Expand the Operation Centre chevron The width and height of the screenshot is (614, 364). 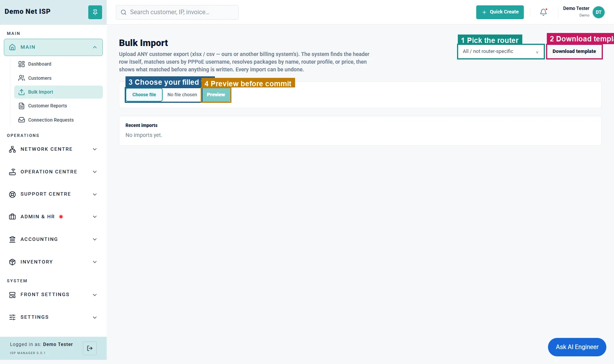click(95, 172)
